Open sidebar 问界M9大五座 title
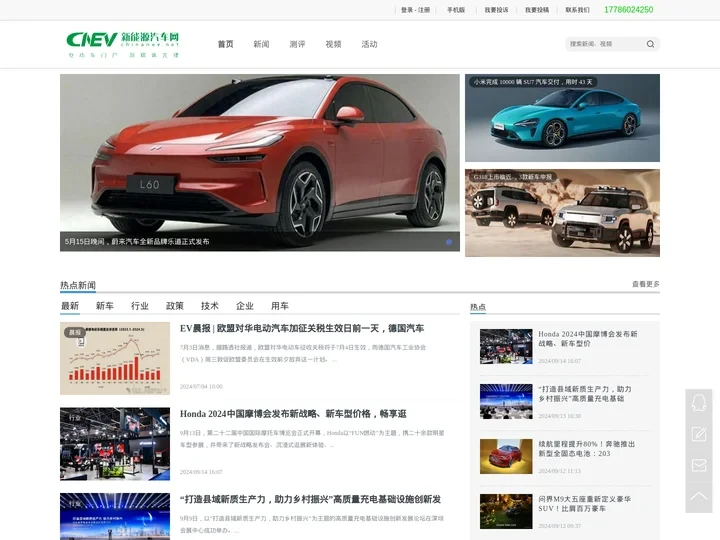This screenshot has width=720, height=540. coord(585,504)
